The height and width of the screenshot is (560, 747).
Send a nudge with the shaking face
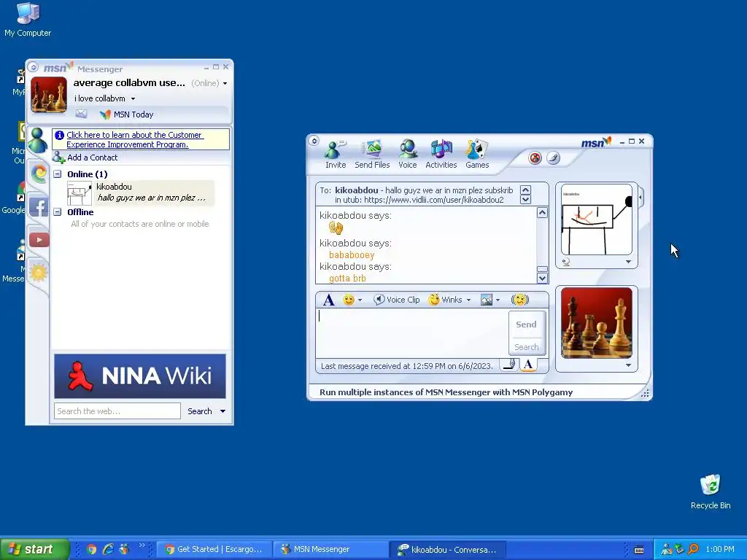tap(519, 300)
